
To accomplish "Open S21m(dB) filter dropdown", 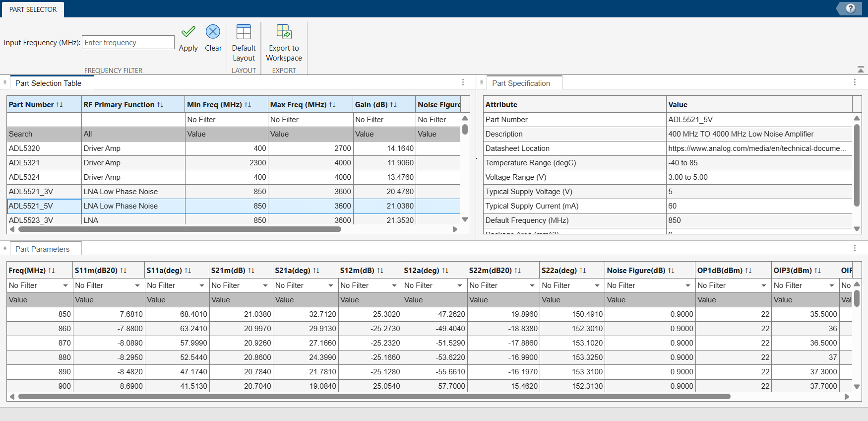I will [x=265, y=285].
